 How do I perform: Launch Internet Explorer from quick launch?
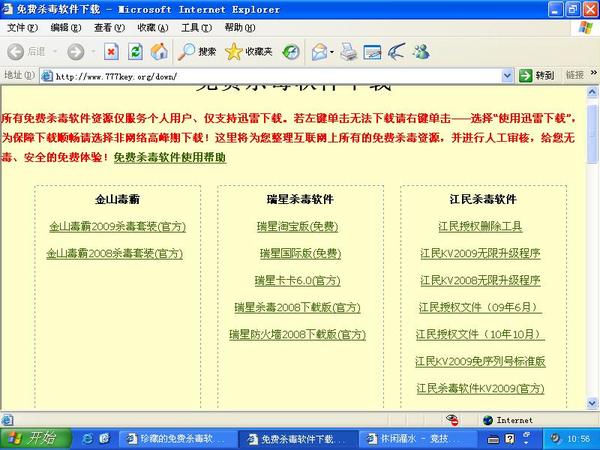(88, 439)
